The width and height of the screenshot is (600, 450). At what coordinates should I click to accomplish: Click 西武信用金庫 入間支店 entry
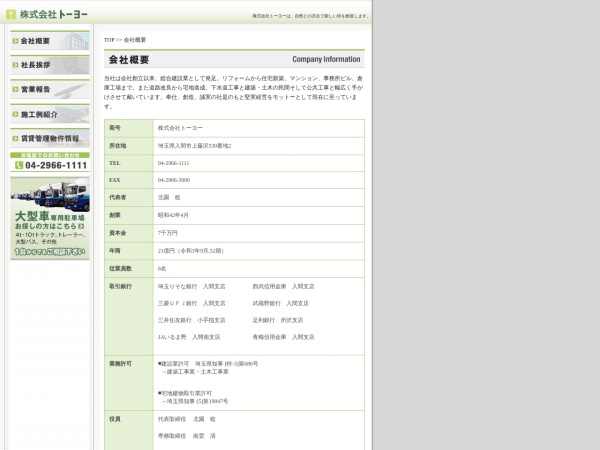(x=283, y=286)
